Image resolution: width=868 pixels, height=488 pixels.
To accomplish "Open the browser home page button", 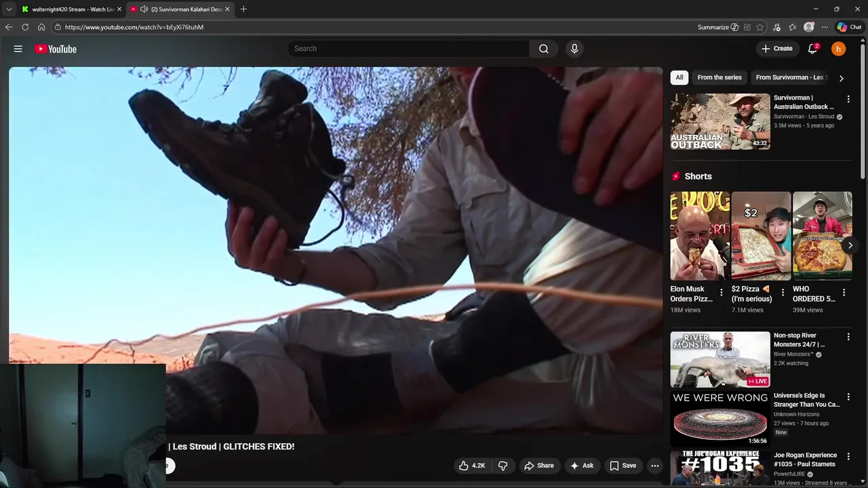I will point(41,27).
